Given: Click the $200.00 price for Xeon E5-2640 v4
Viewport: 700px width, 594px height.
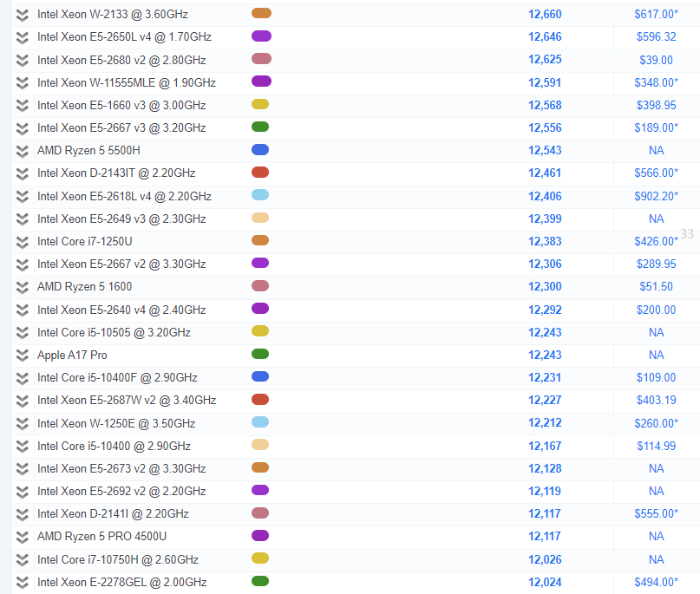Looking at the screenshot, I should point(657,310).
